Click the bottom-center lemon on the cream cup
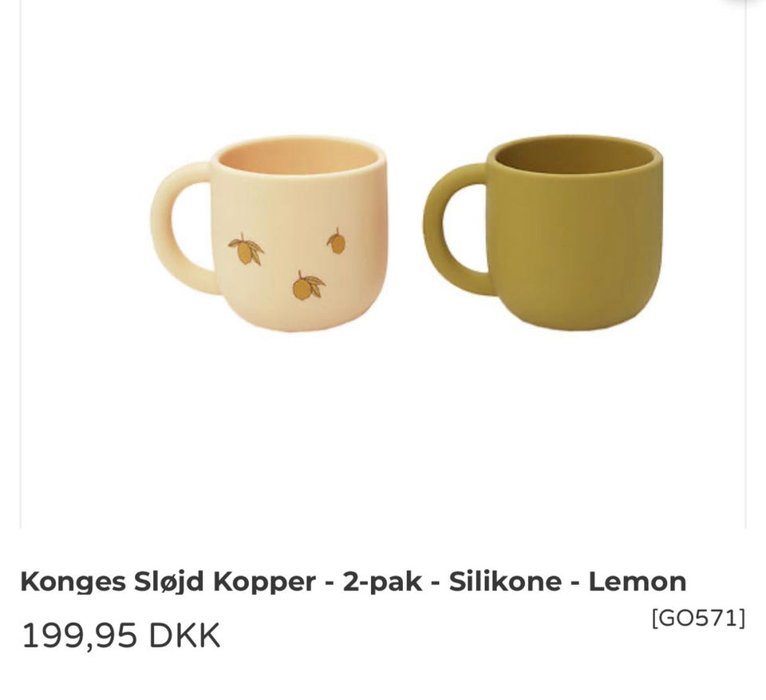Image resolution: width=766 pixels, height=700 pixels. point(308,286)
